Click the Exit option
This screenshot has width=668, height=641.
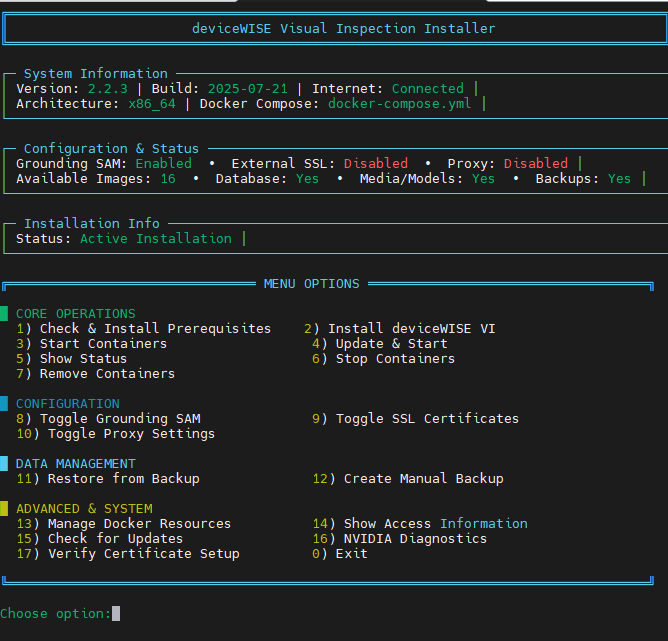pyautogui.click(x=339, y=554)
